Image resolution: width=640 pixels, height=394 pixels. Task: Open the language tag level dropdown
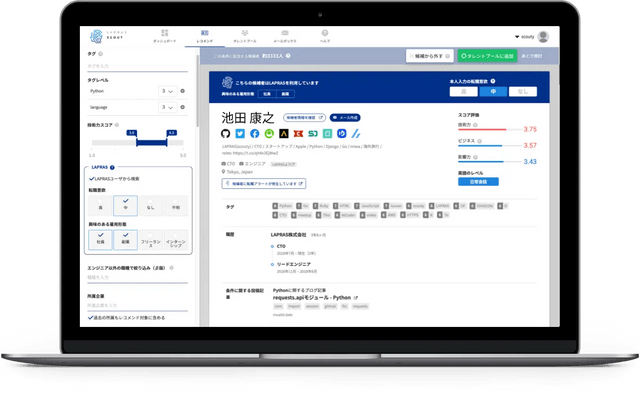click(x=167, y=107)
